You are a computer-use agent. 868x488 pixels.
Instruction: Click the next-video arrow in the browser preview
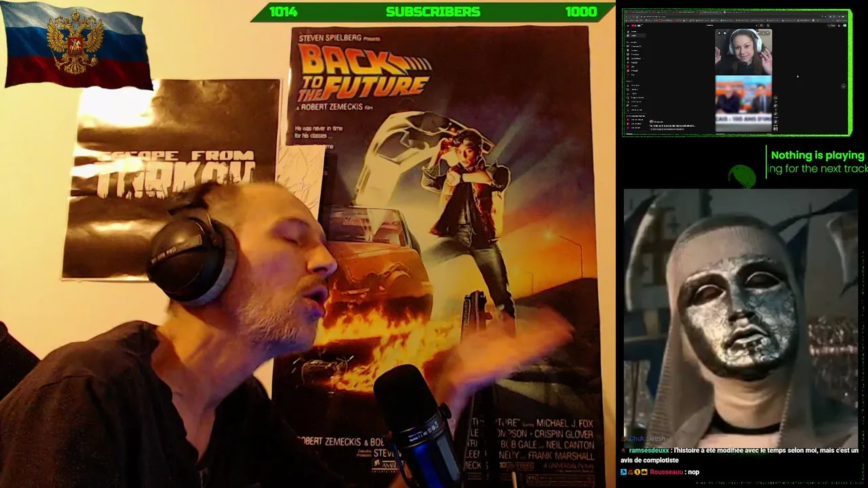pos(843,86)
